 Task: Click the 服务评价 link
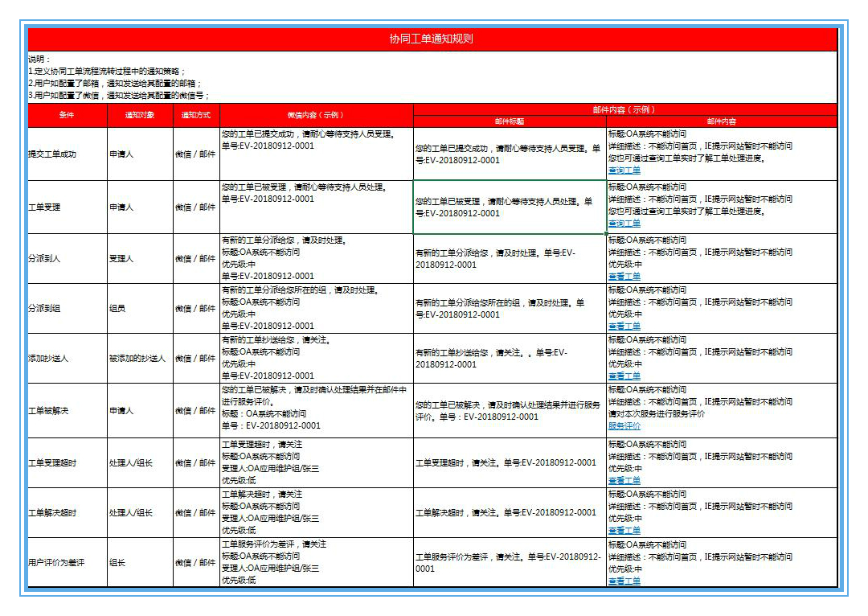coord(624,426)
